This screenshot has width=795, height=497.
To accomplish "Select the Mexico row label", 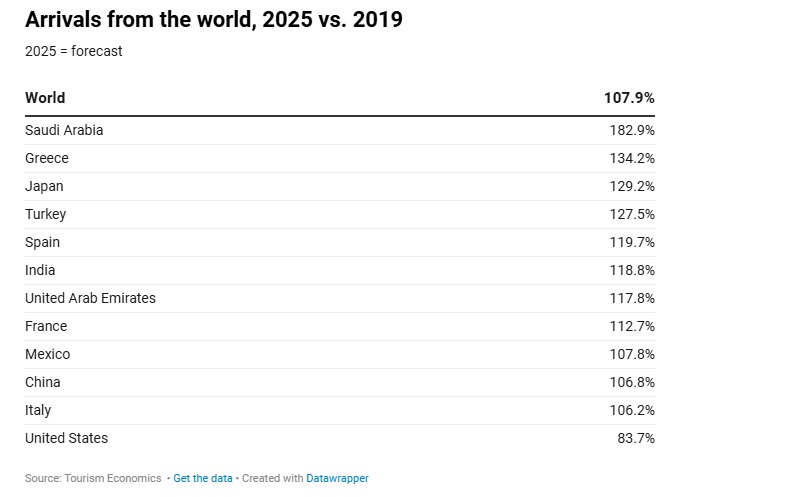I will click(47, 354).
